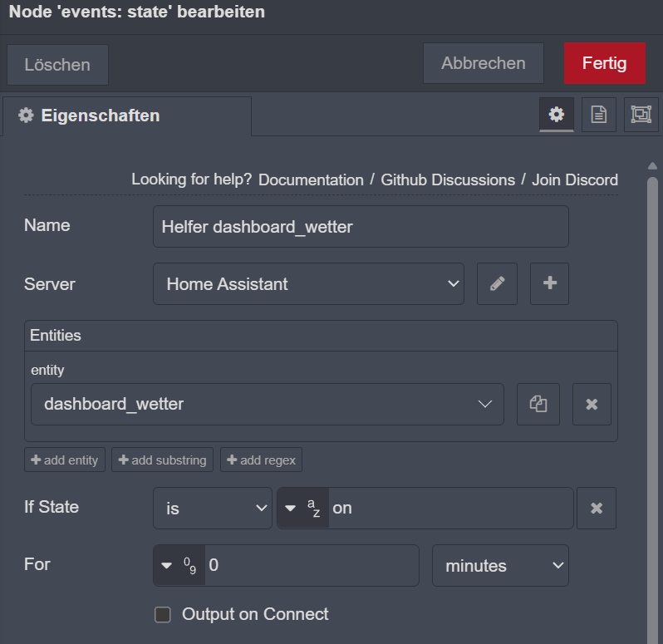Image resolution: width=663 pixels, height=644 pixels.
Task: Open the Github Discussions link
Action: 448,179
